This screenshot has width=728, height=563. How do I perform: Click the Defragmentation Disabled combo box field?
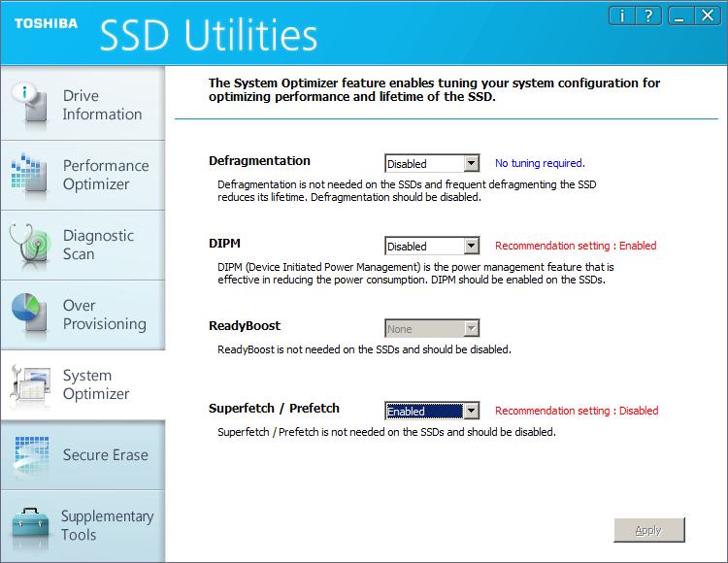[432, 163]
